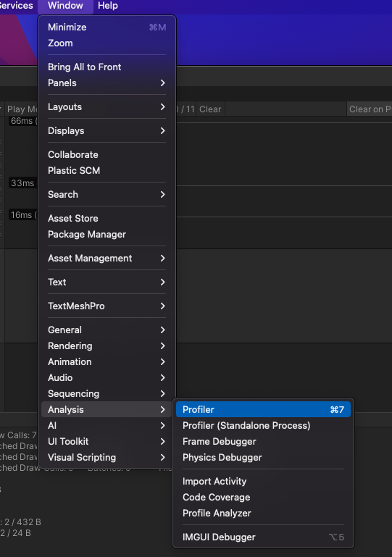The image size is (392, 557).
Task: Expand the Visual Scripting submenu
Action: click(107, 457)
